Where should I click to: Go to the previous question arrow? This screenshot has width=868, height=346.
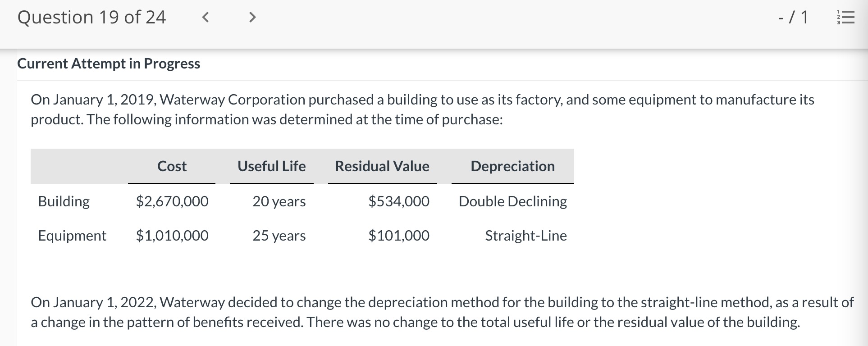coord(206,18)
